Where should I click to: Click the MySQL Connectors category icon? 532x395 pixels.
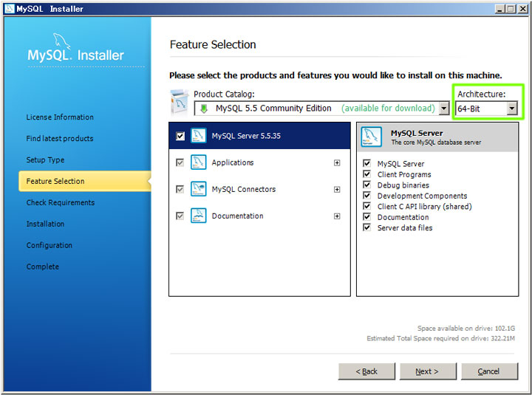(199, 189)
